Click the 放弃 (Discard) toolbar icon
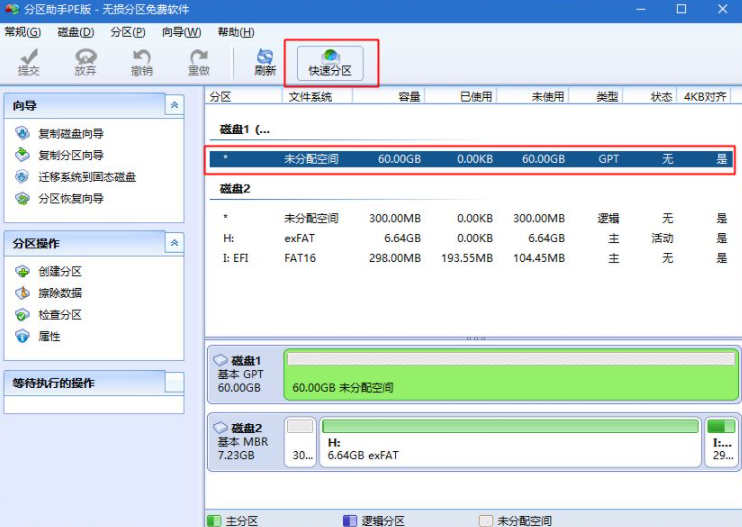The width and height of the screenshot is (742, 527). tap(86, 63)
